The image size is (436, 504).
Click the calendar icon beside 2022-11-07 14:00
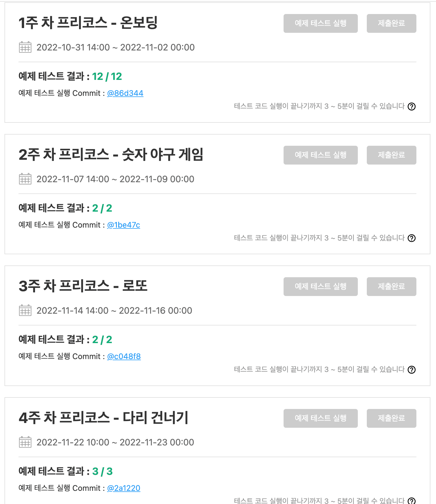(25, 179)
